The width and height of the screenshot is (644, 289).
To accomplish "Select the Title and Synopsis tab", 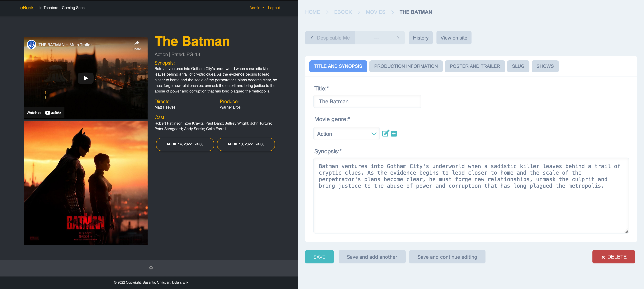I will (338, 66).
